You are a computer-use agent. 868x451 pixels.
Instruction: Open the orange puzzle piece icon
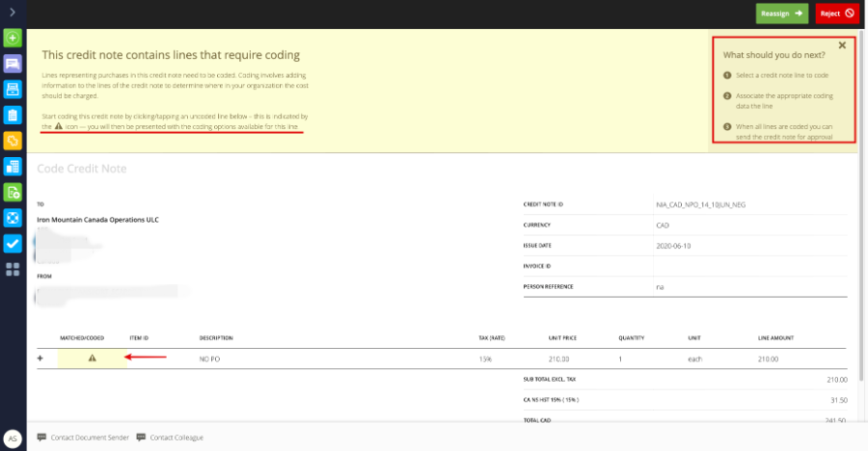[x=13, y=141]
